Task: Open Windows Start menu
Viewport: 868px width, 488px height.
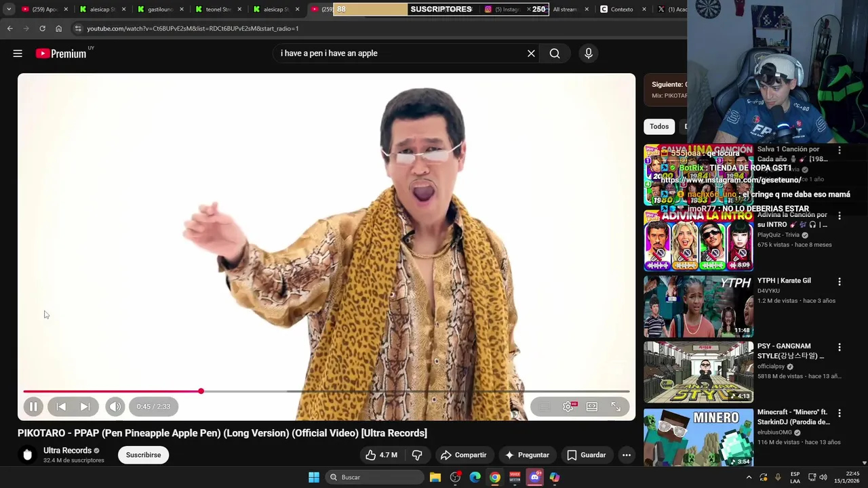Action: click(x=314, y=477)
